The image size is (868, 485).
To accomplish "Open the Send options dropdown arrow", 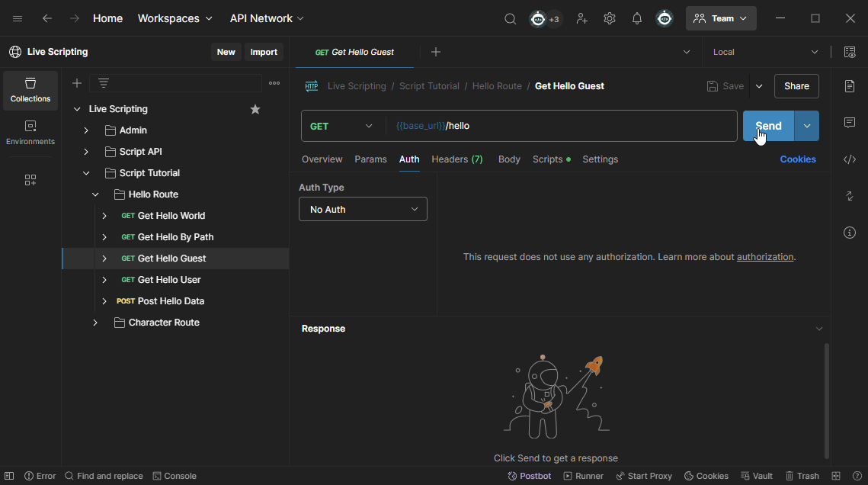I will pyautogui.click(x=806, y=127).
